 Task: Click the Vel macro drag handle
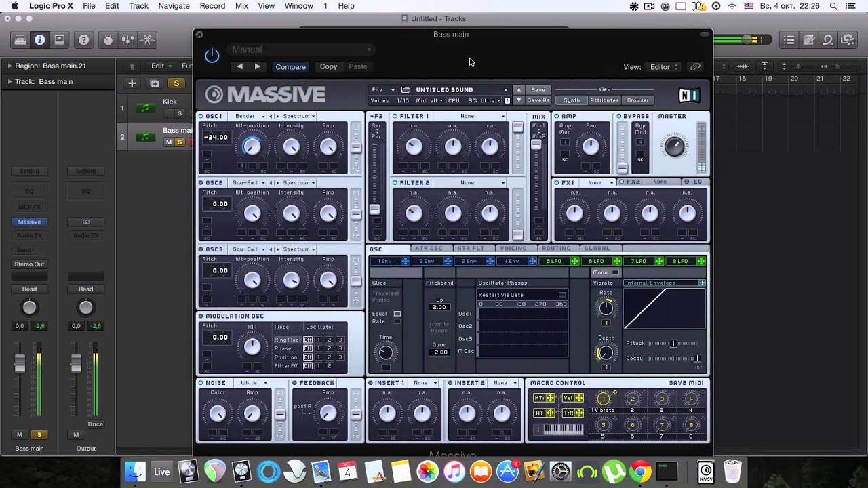[579, 398]
